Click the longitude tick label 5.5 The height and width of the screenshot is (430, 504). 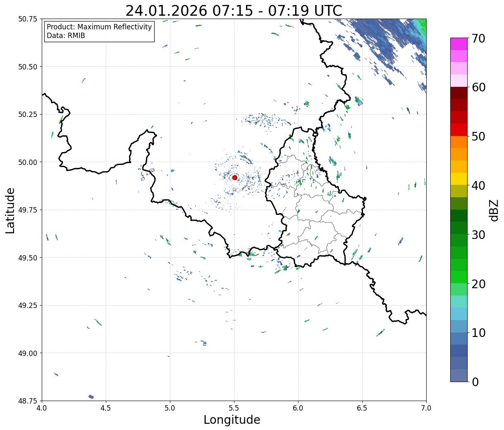(x=234, y=408)
